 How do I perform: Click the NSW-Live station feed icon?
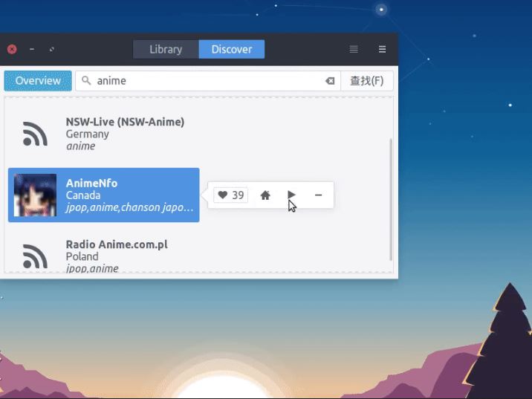click(35, 134)
